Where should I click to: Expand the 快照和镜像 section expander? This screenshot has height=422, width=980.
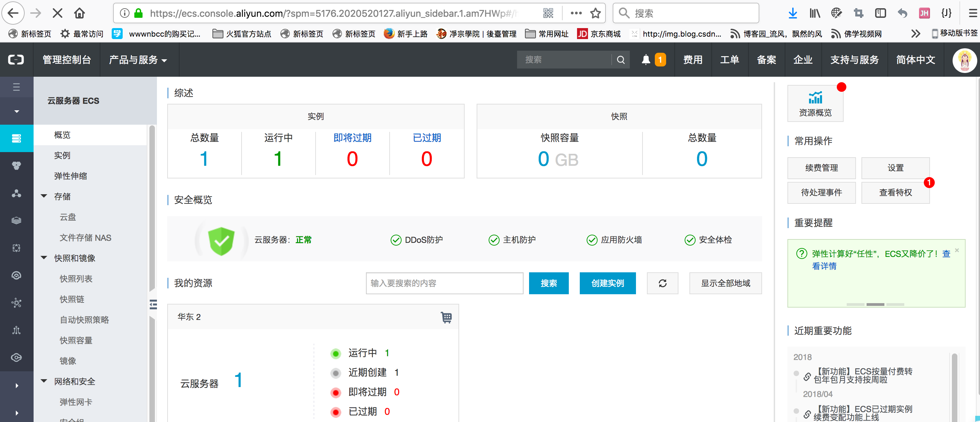(x=47, y=258)
